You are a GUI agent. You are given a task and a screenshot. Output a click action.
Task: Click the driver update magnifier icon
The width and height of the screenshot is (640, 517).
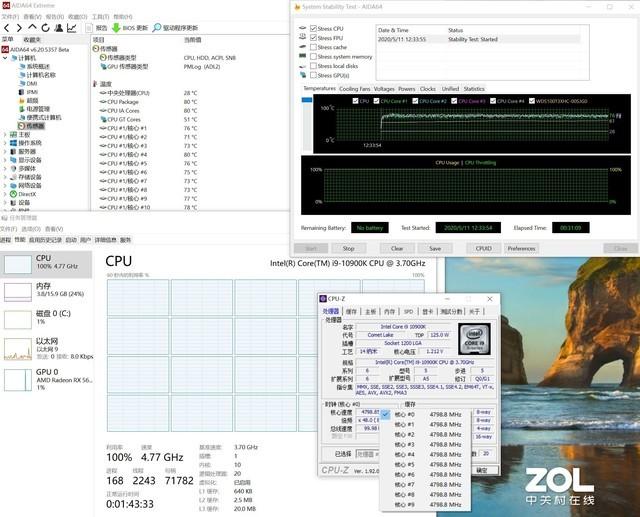click(x=157, y=28)
